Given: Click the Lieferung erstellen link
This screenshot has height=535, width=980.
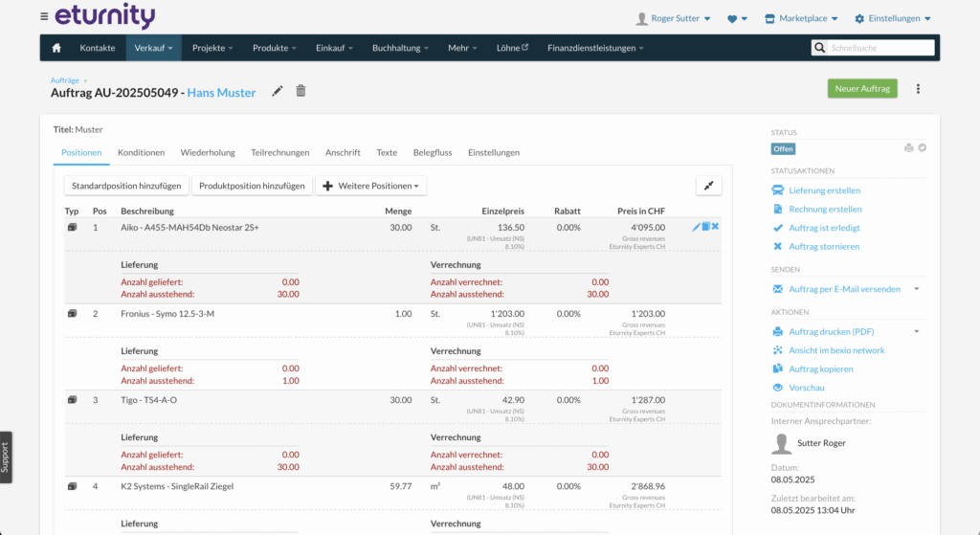Looking at the screenshot, I should 824,190.
